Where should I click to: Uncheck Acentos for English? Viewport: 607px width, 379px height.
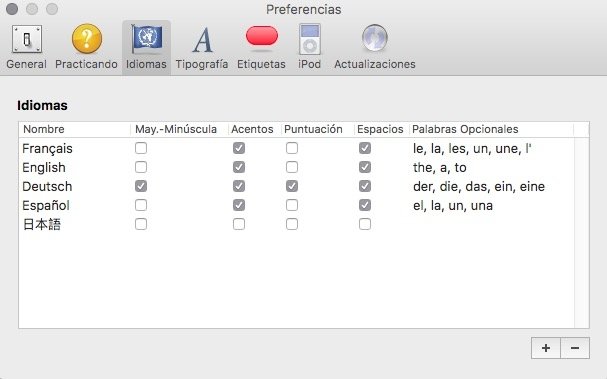coord(239,167)
